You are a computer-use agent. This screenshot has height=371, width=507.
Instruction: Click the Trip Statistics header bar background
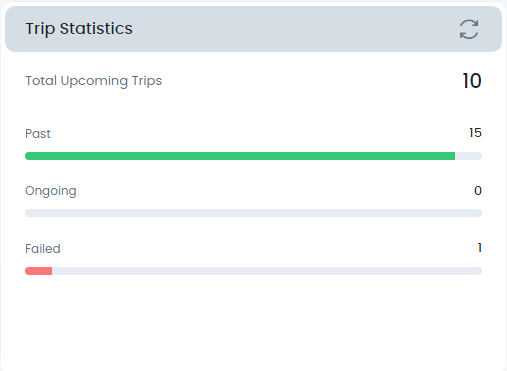253,29
